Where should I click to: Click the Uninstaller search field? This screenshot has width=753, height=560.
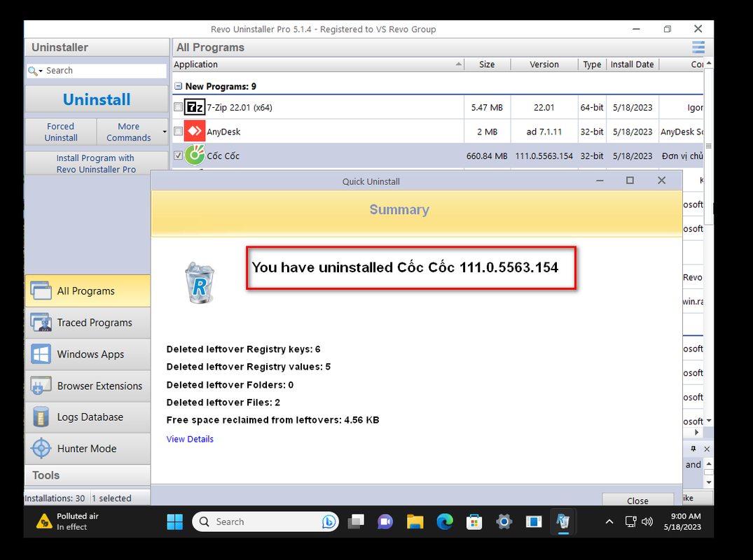(x=97, y=71)
